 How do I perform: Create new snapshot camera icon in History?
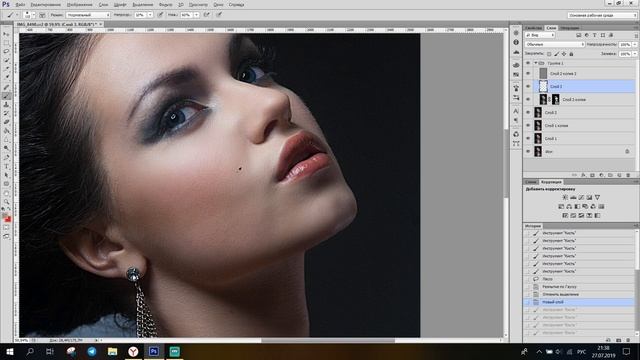coord(618,340)
